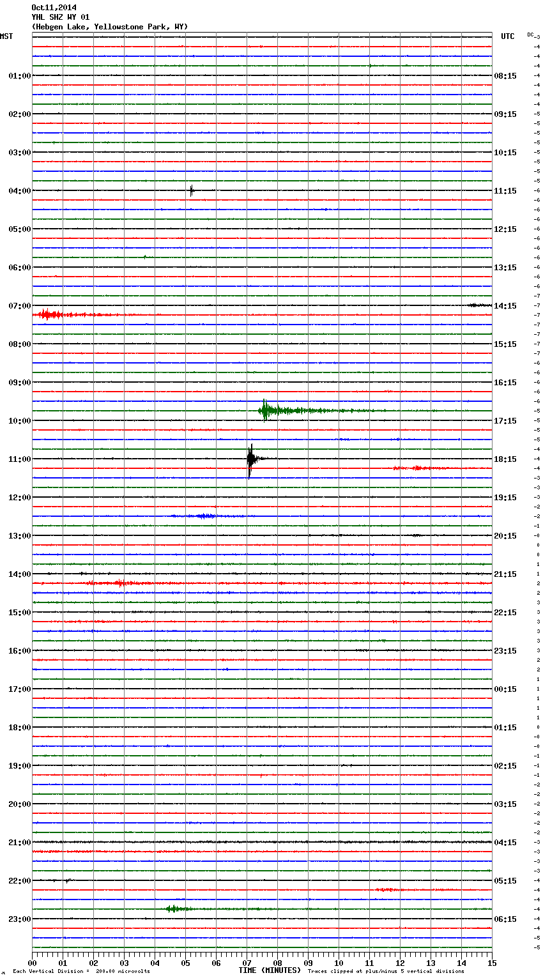Viewport: 543px width, 980px height.
Task: Select the 10:00 MST time label
Action: click(20, 421)
